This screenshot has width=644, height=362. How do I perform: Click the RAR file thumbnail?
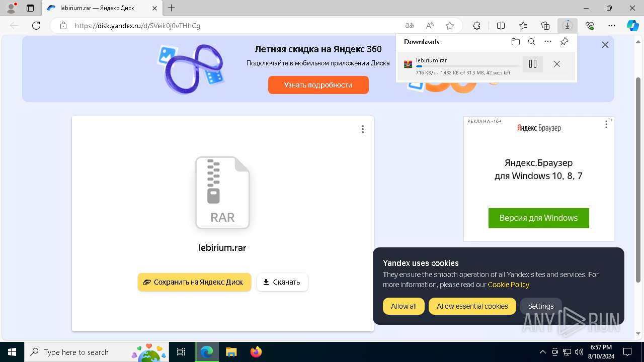point(222,193)
